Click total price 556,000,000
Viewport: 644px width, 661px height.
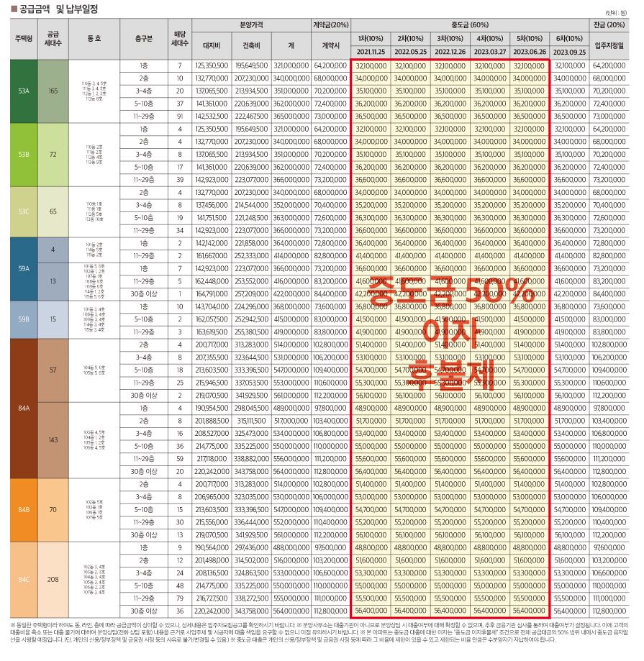pyautogui.click(x=291, y=459)
